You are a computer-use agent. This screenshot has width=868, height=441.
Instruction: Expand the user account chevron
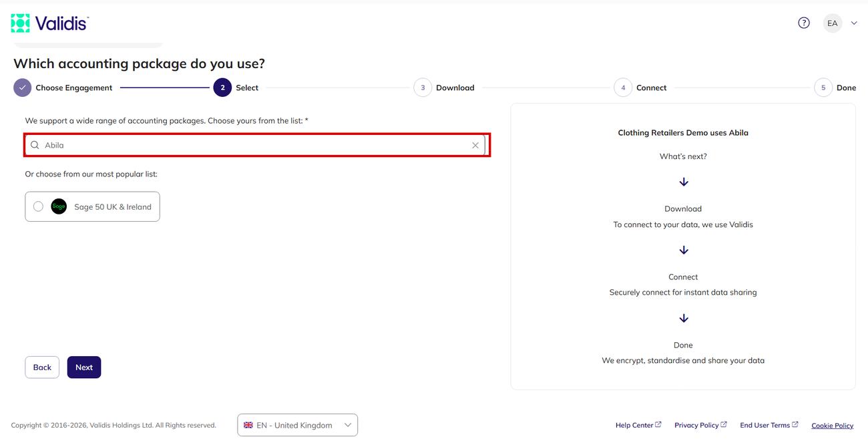coord(854,23)
